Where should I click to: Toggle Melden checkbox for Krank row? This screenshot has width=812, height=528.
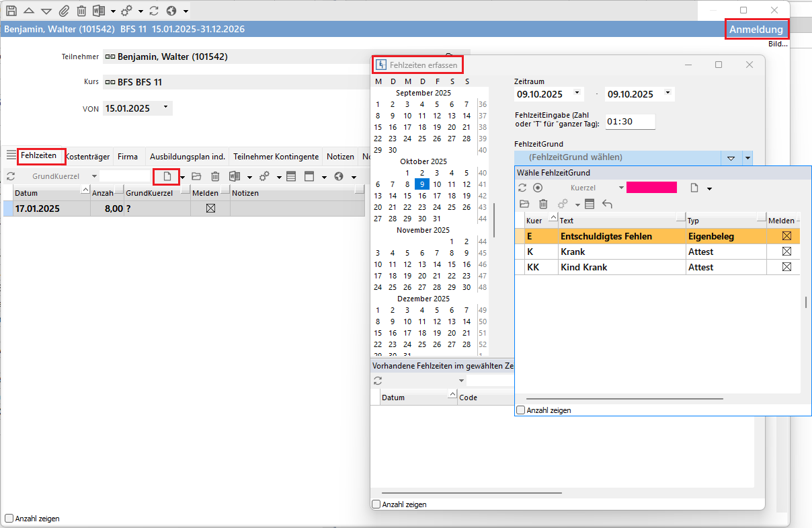tap(786, 252)
